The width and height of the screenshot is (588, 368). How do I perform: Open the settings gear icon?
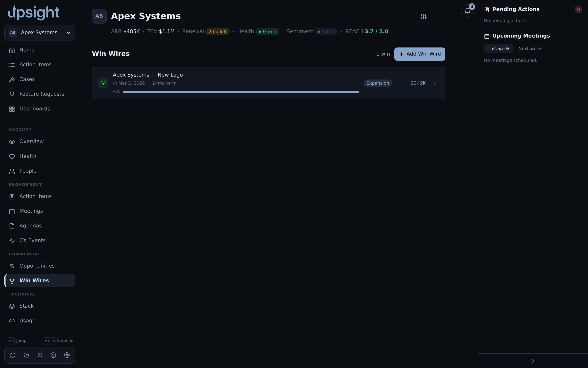point(67,355)
